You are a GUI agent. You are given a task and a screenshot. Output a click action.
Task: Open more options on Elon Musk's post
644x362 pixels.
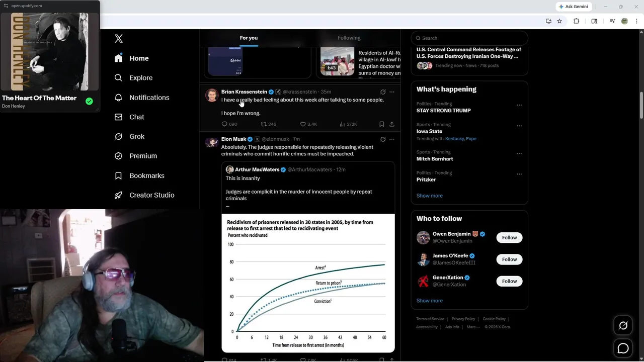pos(392,139)
